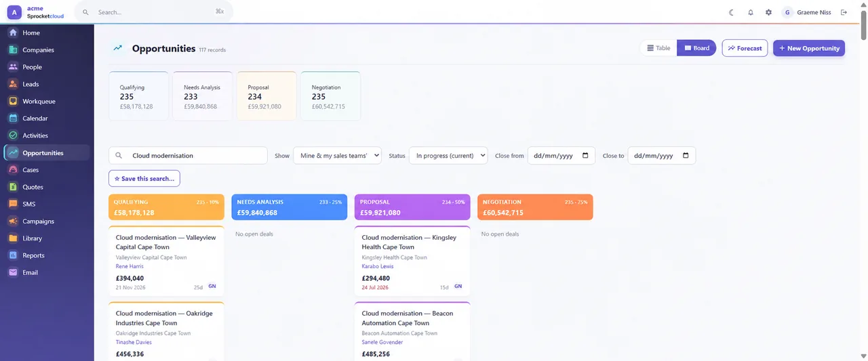Go to Companies in the sidebar

tap(47, 49)
